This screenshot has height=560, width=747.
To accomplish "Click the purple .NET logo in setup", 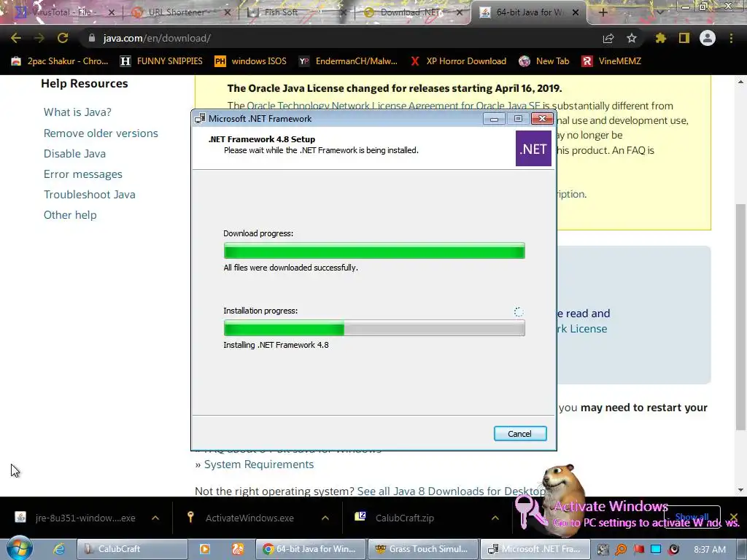I will 533,149.
